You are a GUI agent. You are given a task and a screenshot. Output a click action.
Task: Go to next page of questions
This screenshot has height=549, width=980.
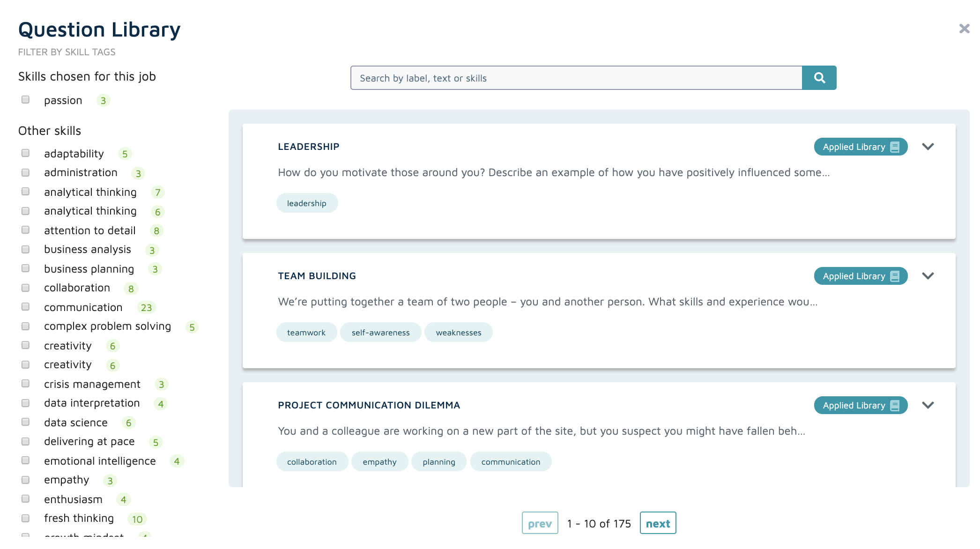658,523
